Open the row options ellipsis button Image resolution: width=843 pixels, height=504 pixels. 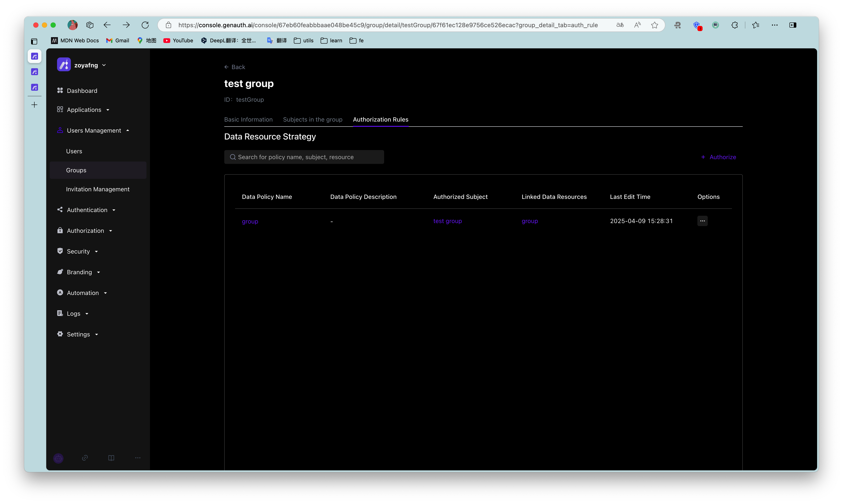click(x=702, y=221)
